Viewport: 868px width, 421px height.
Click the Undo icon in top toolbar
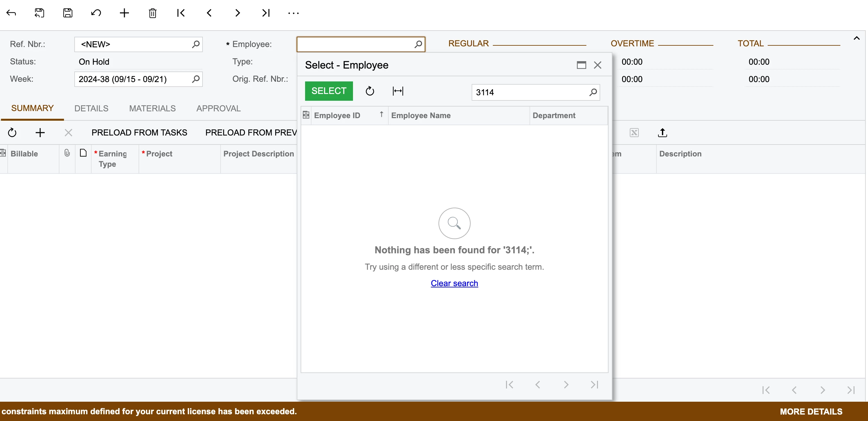(x=96, y=13)
